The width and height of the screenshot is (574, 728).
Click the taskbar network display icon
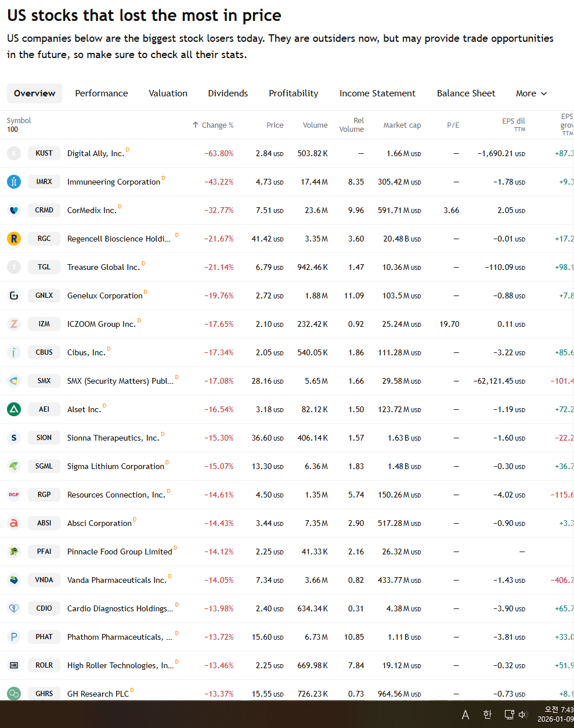click(x=509, y=715)
